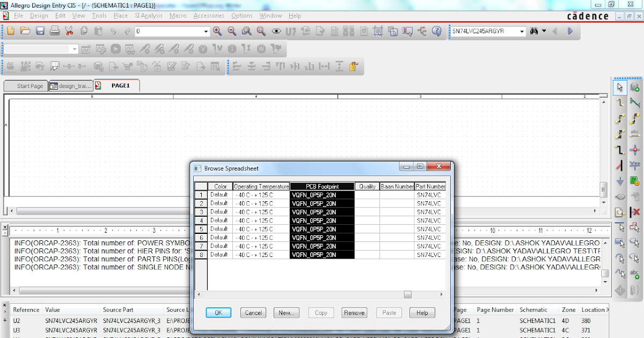The image size is (644, 338).
Task: Open the Design menu
Action: [x=39, y=16]
